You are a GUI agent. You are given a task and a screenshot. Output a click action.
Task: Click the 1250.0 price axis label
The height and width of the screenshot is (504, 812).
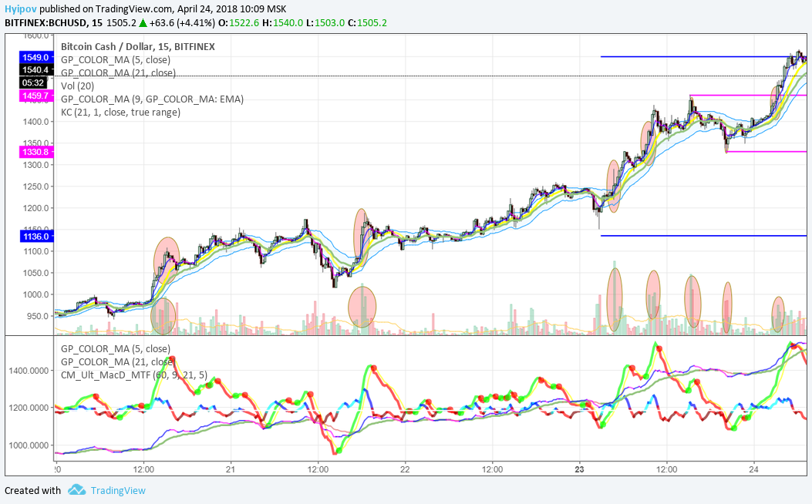(x=36, y=186)
